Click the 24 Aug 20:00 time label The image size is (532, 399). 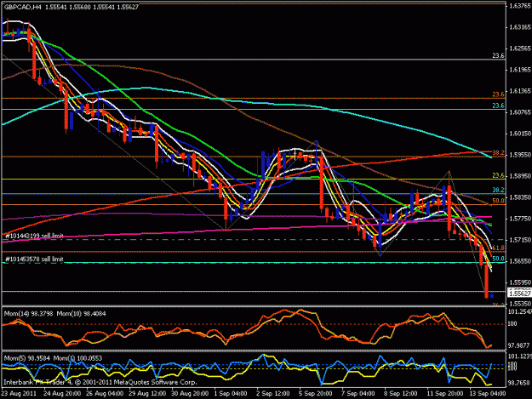(x=62, y=394)
